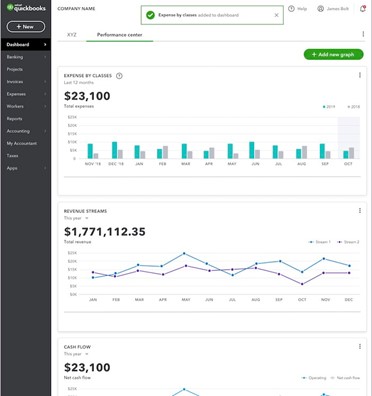Click Add new graph button

333,54
